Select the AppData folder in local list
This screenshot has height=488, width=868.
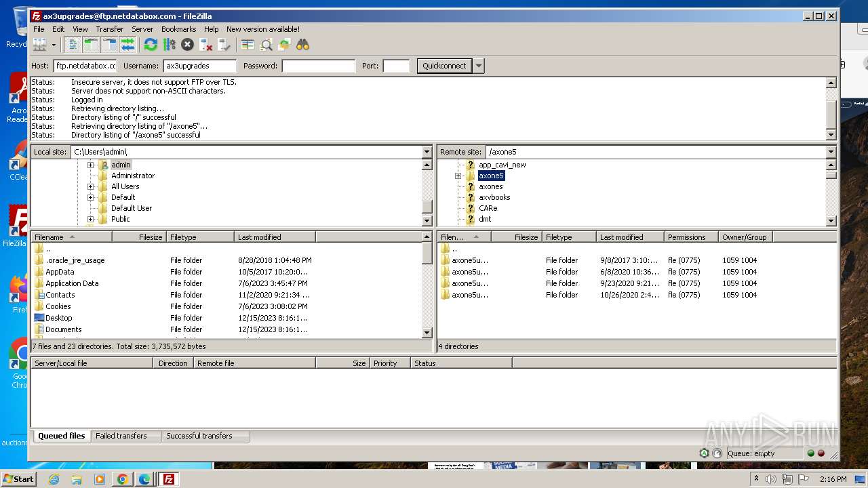pos(60,272)
